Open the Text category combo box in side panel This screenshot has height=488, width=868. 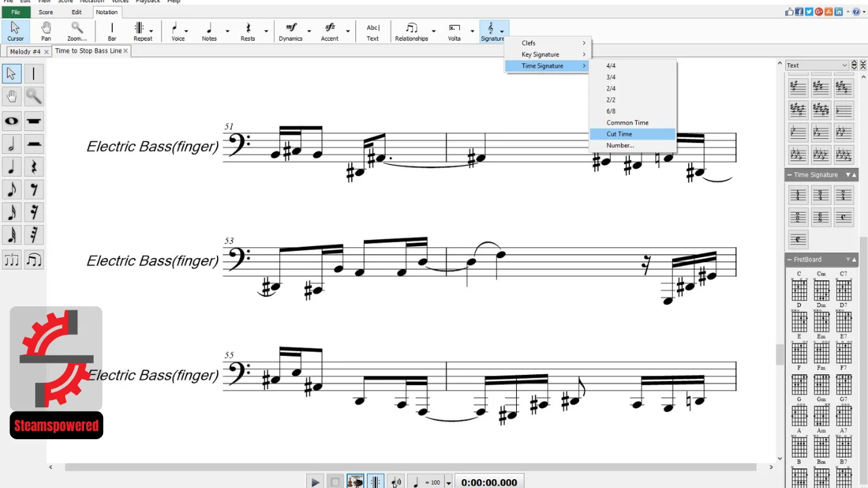(817, 65)
